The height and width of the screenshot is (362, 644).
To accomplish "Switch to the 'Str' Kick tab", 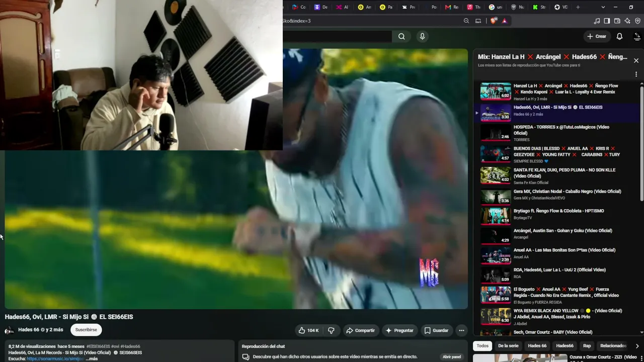I will (x=539, y=7).
